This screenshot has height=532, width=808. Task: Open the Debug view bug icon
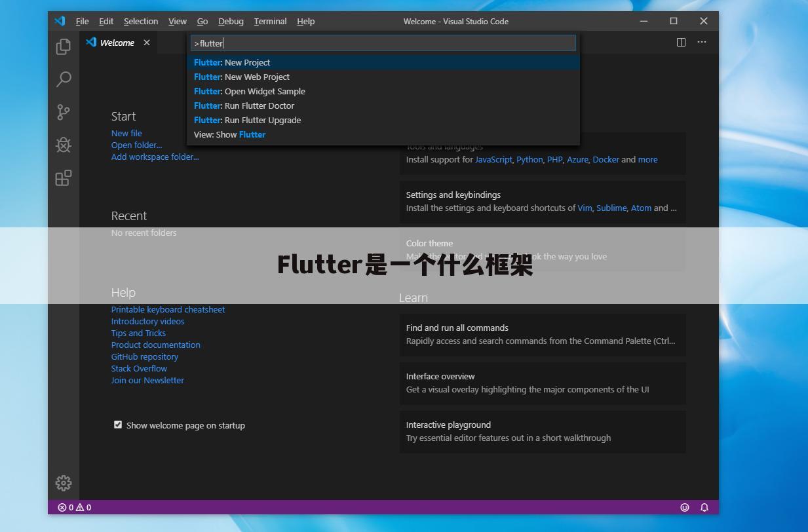coord(64,145)
